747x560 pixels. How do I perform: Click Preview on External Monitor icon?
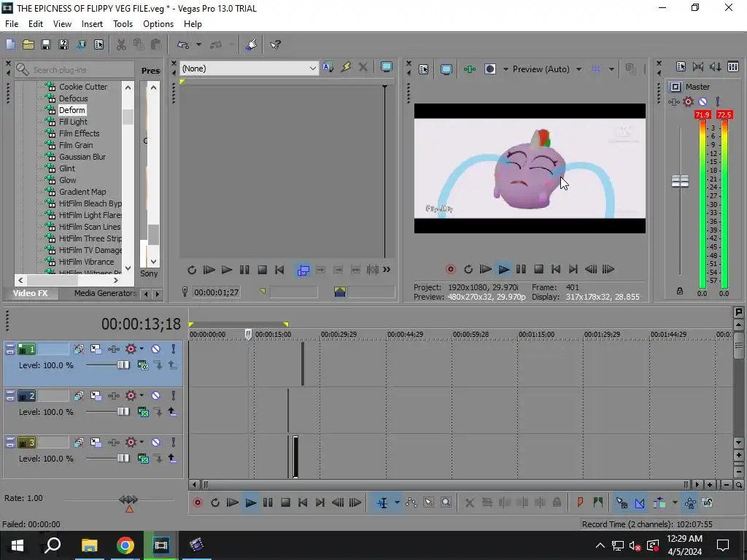[x=446, y=69]
